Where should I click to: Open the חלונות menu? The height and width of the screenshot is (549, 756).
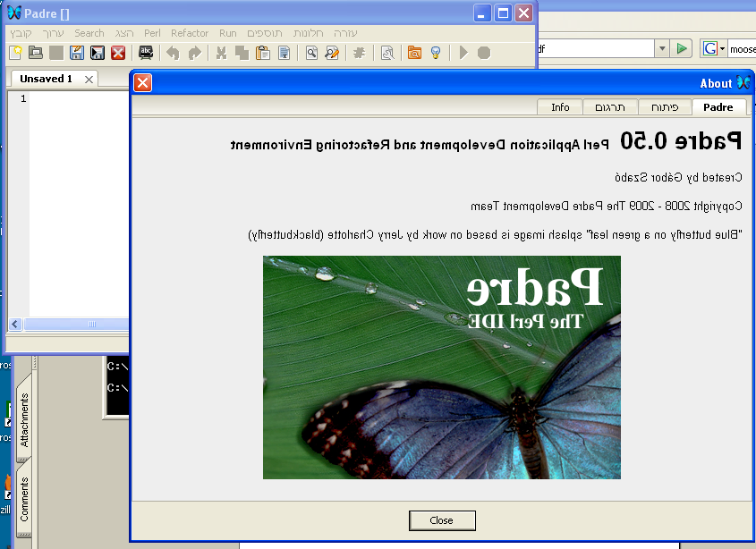point(308,33)
